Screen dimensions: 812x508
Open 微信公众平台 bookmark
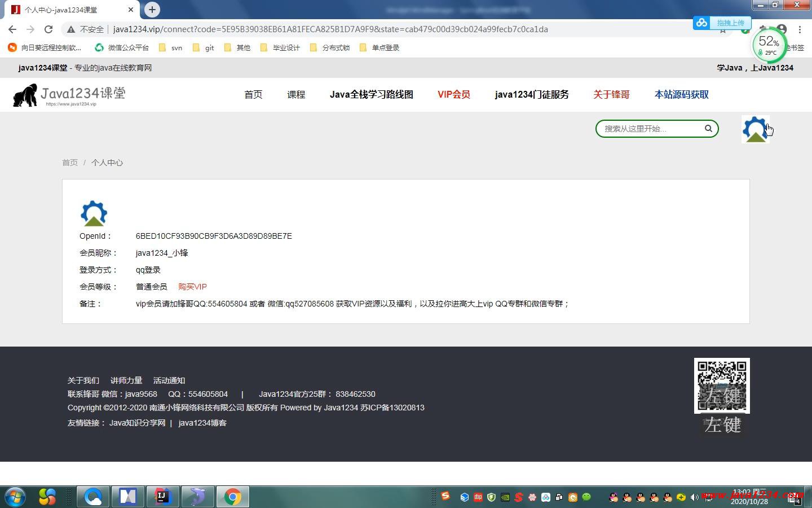coord(122,47)
